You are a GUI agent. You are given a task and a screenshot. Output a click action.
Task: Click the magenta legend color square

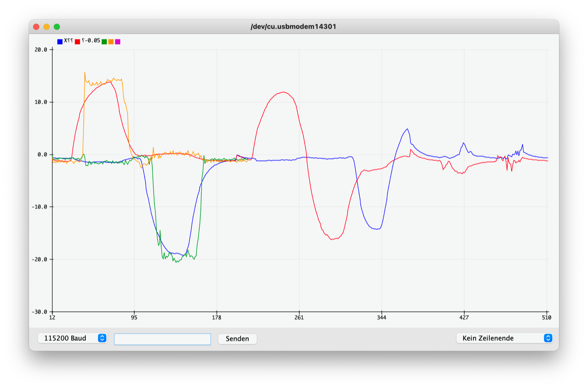(x=118, y=42)
